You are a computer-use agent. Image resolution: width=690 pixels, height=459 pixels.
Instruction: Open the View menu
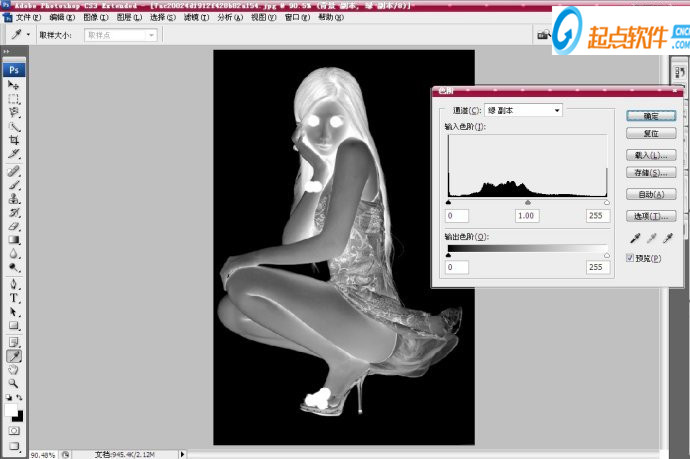tap(263, 17)
